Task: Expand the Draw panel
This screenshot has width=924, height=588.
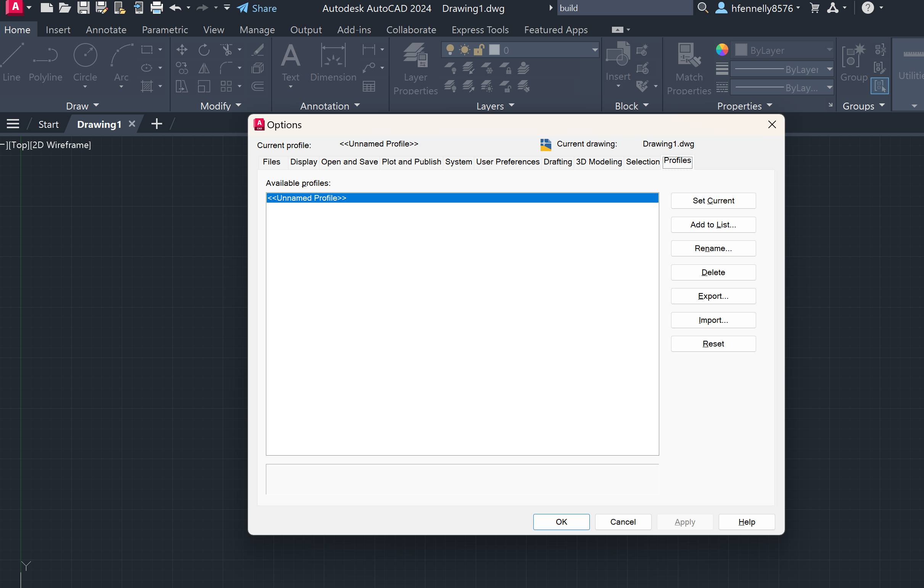Action: tap(82, 106)
